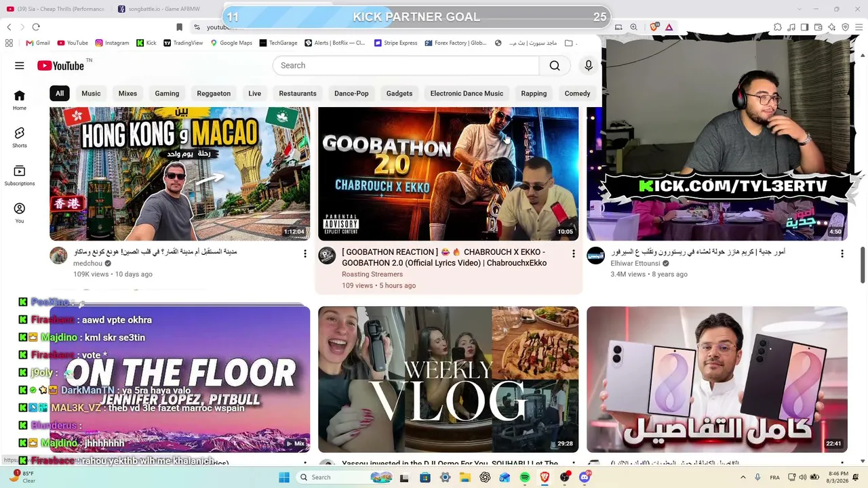Open the TradingView bookmark
The height and width of the screenshot is (488, 868).
(x=183, y=43)
